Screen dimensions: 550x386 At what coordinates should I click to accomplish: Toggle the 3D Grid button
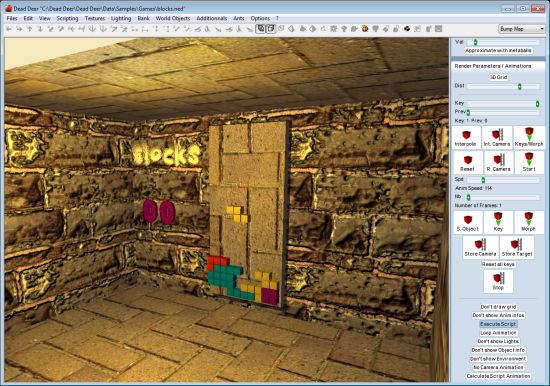pos(498,77)
